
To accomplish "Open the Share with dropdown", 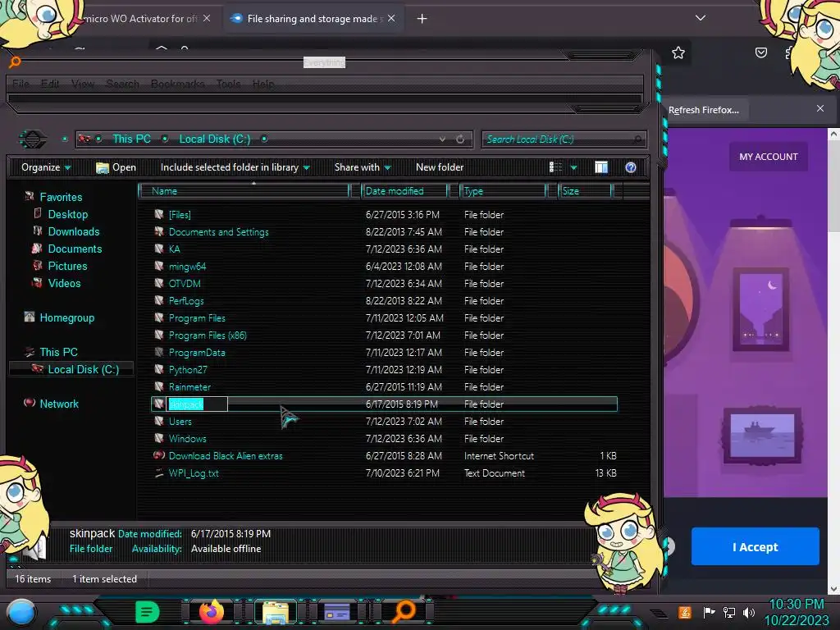I will [x=363, y=167].
